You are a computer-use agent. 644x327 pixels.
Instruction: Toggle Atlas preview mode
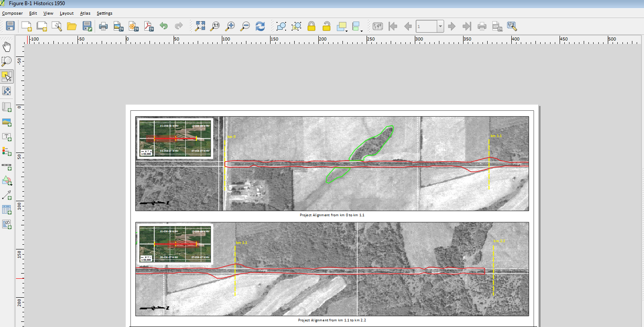coord(378,26)
